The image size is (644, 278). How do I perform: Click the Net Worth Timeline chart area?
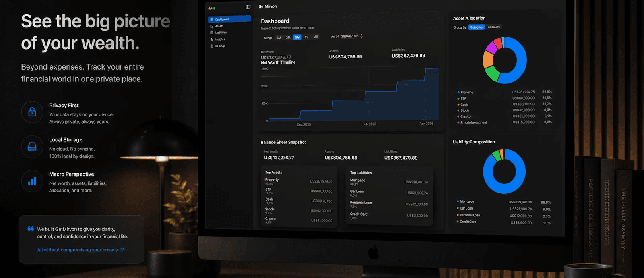tap(353, 95)
